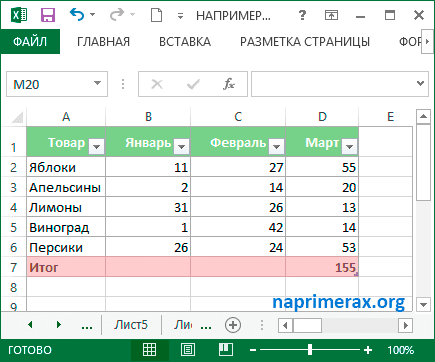Select the Персики cell
The height and width of the screenshot is (362, 435).
[x=66, y=247]
